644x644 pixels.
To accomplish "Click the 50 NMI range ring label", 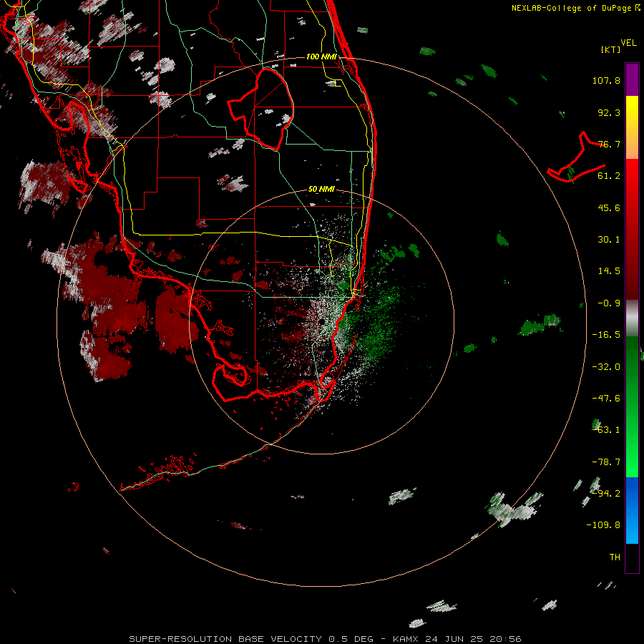I will pyautogui.click(x=321, y=190).
